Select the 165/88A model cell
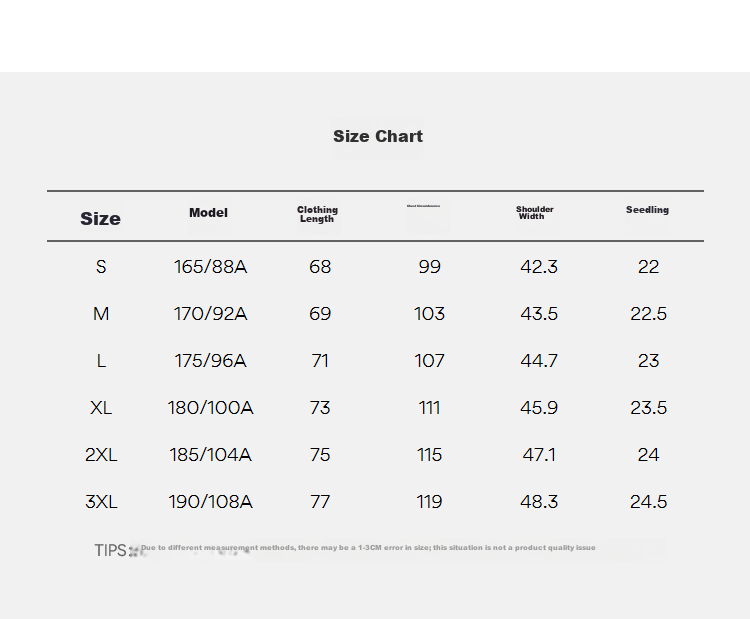750x619 pixels. pyautogui.click(x=210, y=267)
